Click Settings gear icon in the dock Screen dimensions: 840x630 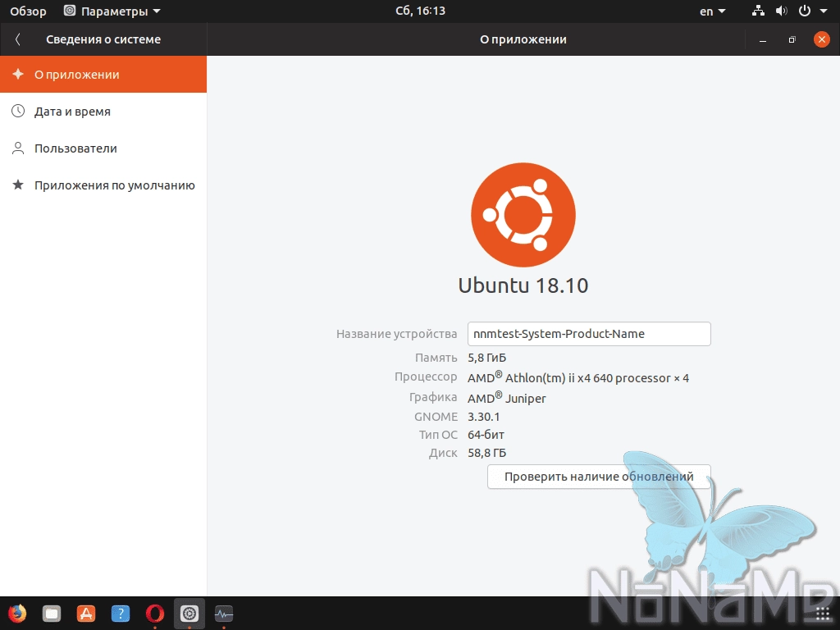click(189, 614)
